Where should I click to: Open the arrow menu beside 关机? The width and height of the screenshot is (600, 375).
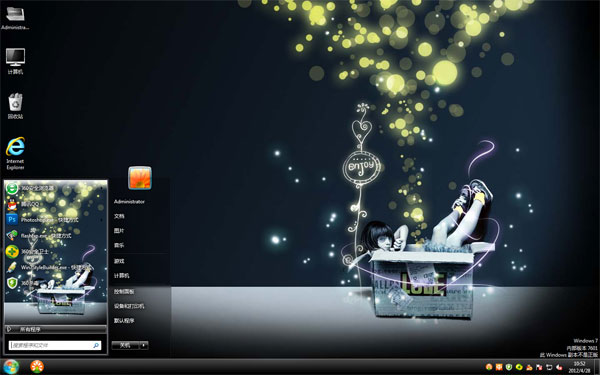144,345
